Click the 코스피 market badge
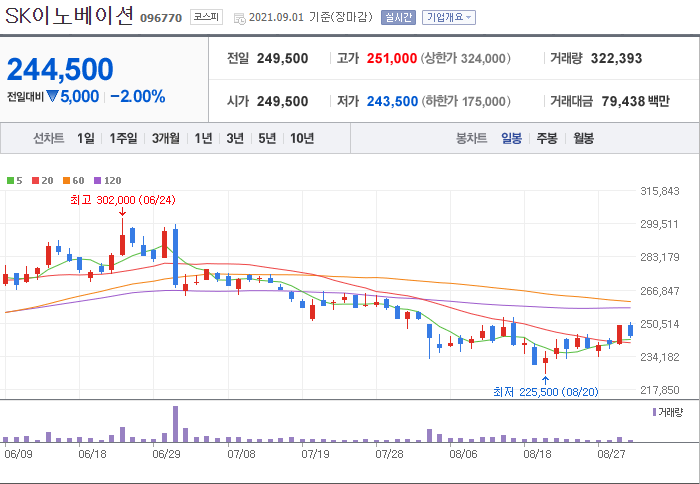This screenshot has height=484, width=700. 206,17
